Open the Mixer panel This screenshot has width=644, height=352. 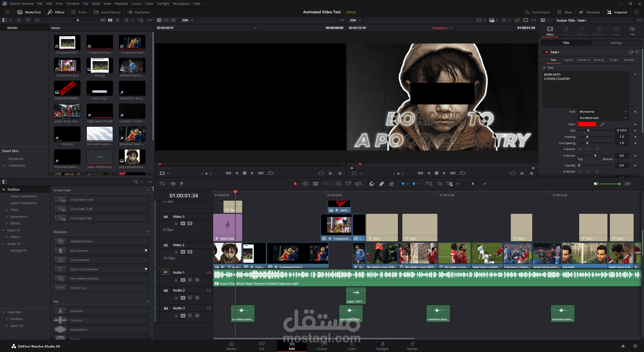[x=565, y=12]
